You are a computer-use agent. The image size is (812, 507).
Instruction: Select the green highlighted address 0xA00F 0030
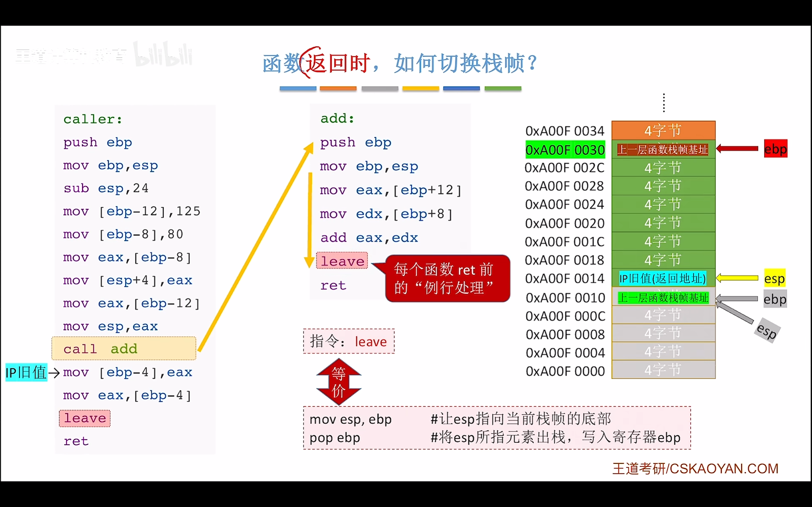[x=565, y=149]
